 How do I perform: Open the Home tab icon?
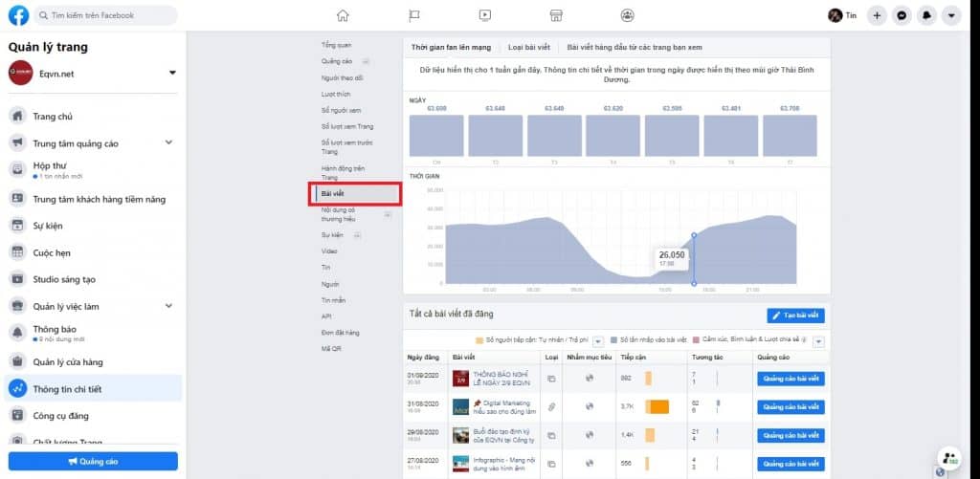coord(343,15)
